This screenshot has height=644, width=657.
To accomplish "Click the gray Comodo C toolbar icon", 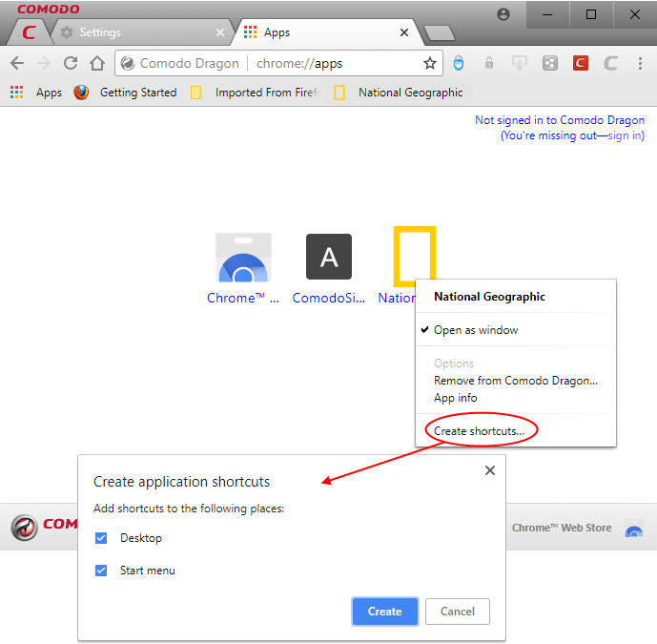I will [610, 63].
